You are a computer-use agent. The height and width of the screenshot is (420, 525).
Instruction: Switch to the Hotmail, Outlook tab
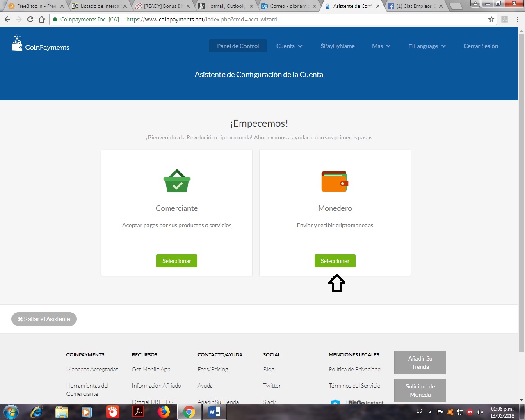(225, 6)
